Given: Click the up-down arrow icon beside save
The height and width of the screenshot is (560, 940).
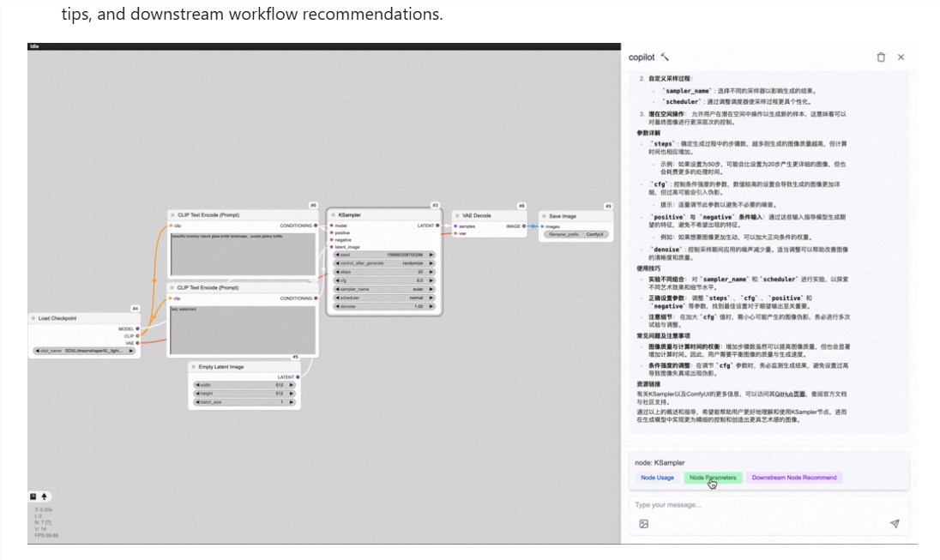Looking at the screenshot, I should coord(44,497).
